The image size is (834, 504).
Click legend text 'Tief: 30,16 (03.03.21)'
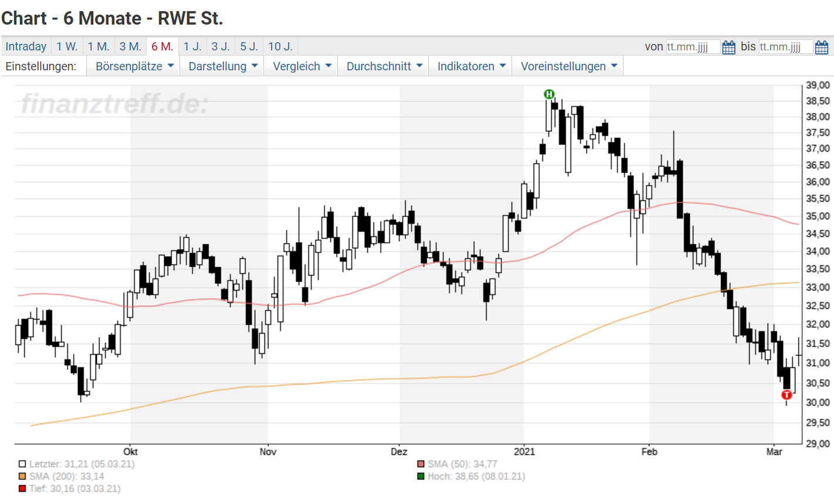pos(75,489)
